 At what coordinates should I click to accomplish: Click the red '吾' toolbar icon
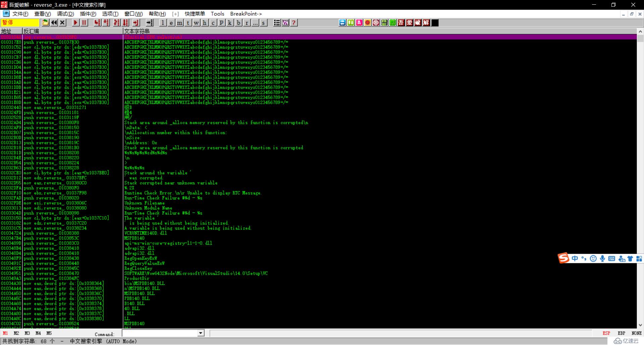[x=401, y=22]
